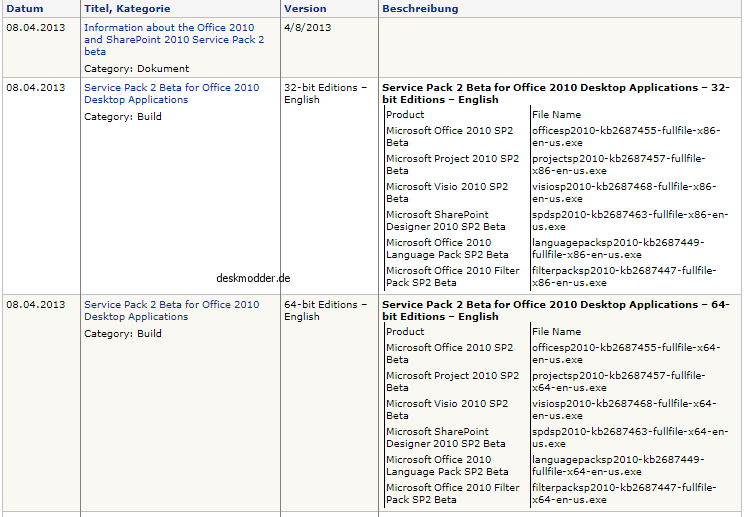This screenshot has height=517, width=744.
Task: Sort by the Datum column header
Action: point(25,9)
